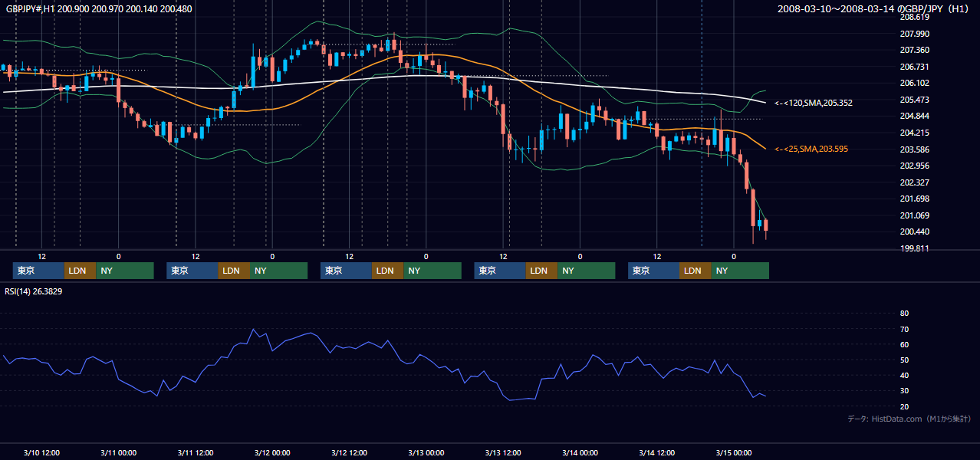Select the leftmost 東京 session block
980x460 pixels.
(38, 271)
